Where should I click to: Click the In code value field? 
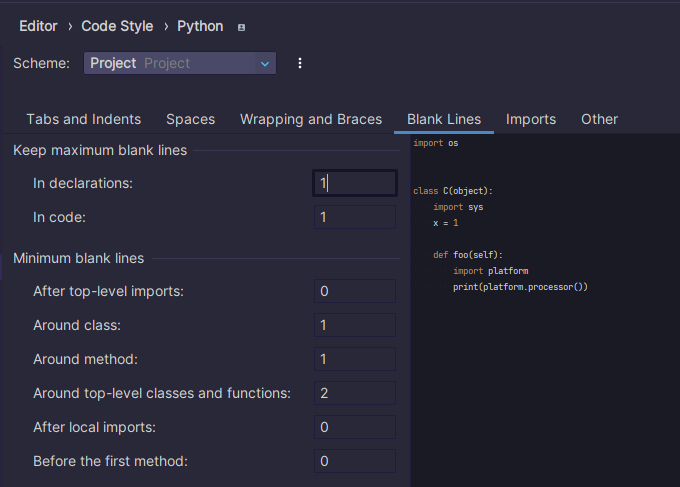point(355,217)
